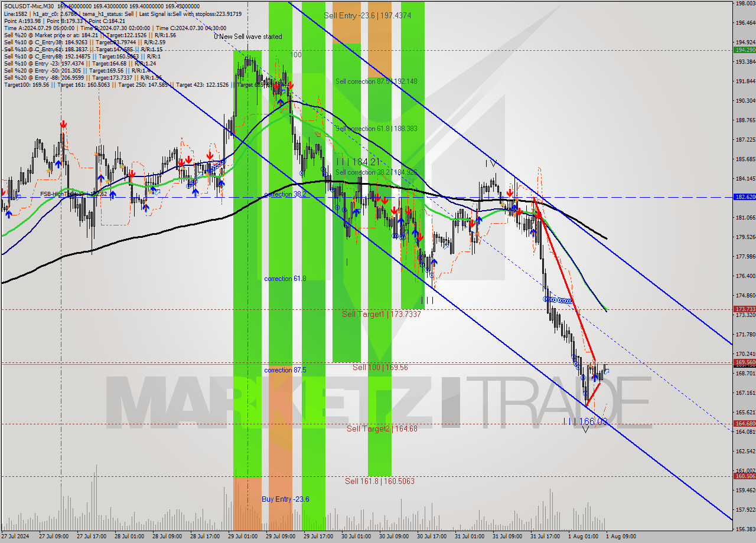The image size is (756, 543).
Task: Click the red 173.733 price tag
Action: 745,309
